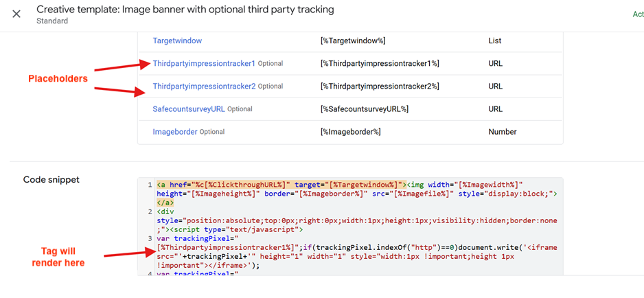Open the Imageborder variable link

[175, 132]
